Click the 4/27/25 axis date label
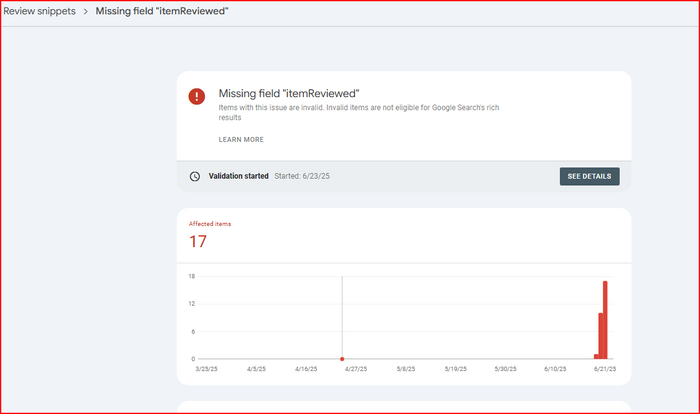Viewport: 700px width, 414px height. (x=356, y=369)
